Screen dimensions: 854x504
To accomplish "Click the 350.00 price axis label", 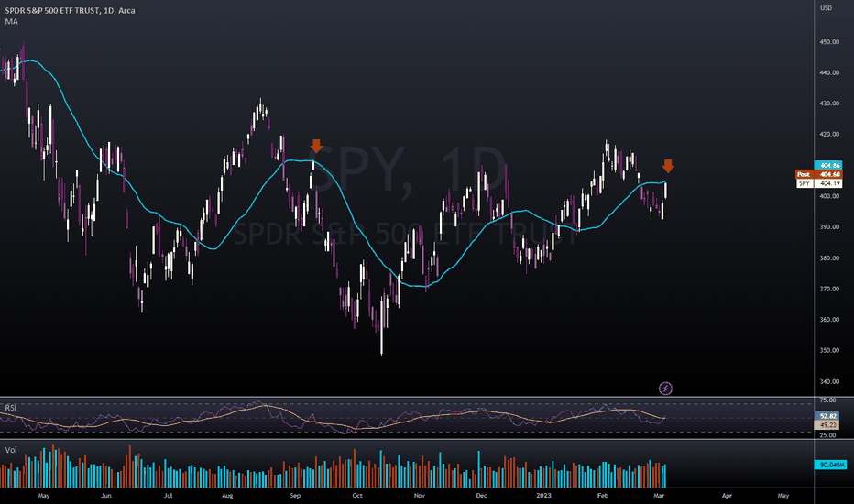I will pos(829,350).
